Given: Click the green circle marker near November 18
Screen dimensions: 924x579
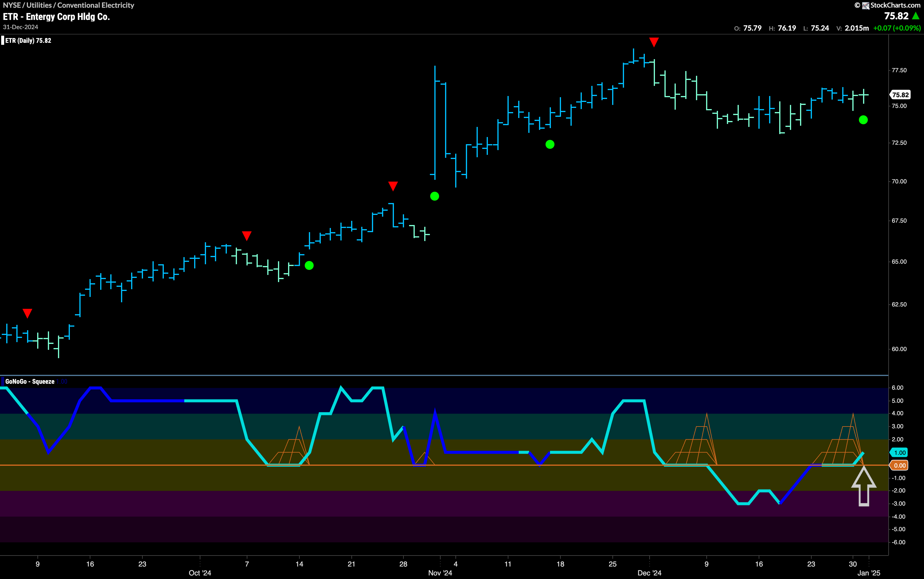Looking at the screenshot, I should coord(550,144).
